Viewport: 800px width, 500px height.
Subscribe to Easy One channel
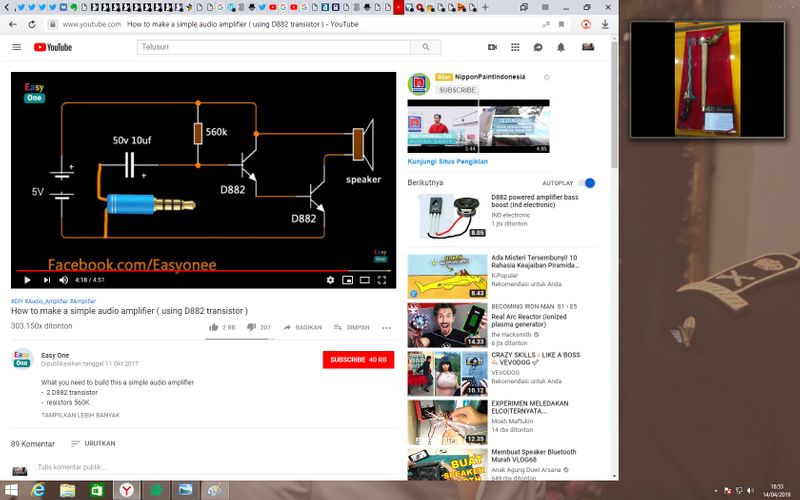[x=358, y=360]
